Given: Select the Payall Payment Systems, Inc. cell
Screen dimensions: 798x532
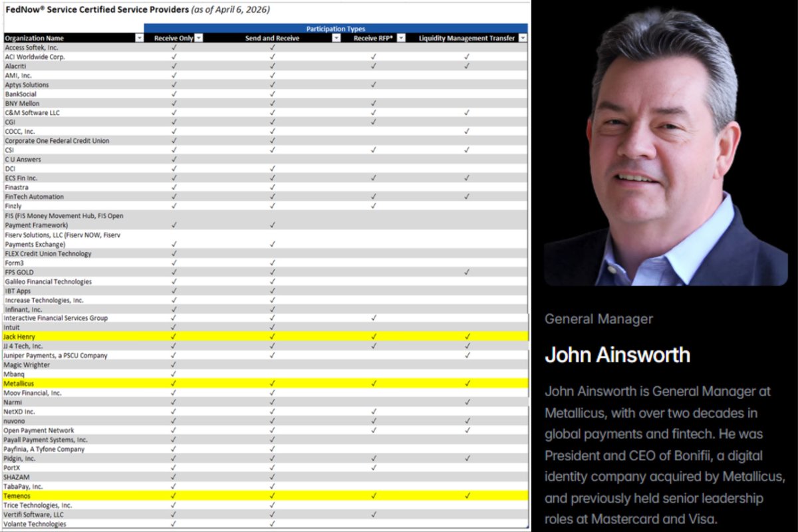Looking at the screenshot, I should (x=74, y=440).
